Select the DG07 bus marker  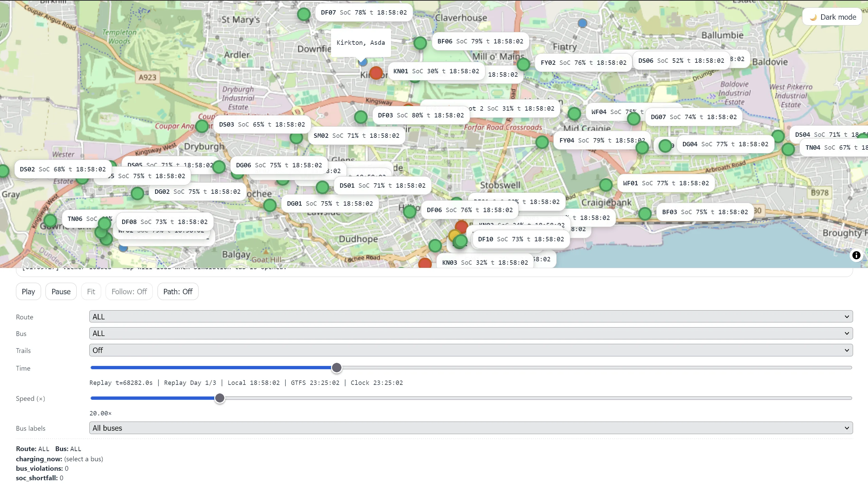click(x=633, y=119)
